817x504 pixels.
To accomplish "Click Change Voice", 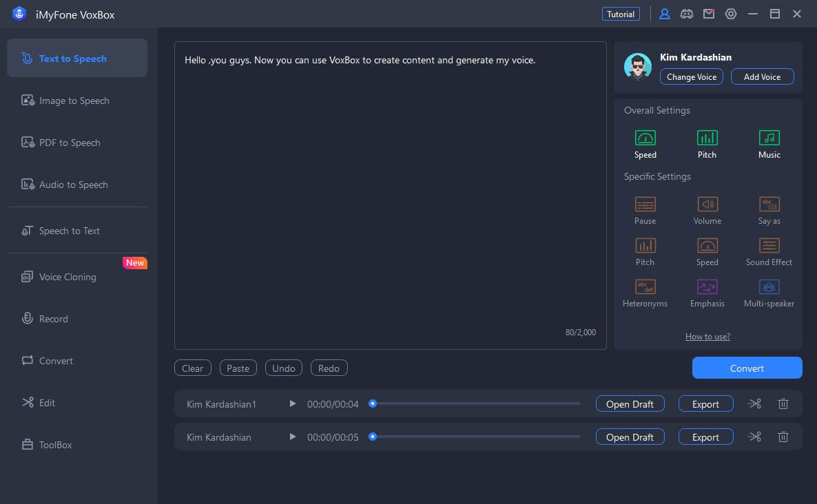I will coord(692,76).
